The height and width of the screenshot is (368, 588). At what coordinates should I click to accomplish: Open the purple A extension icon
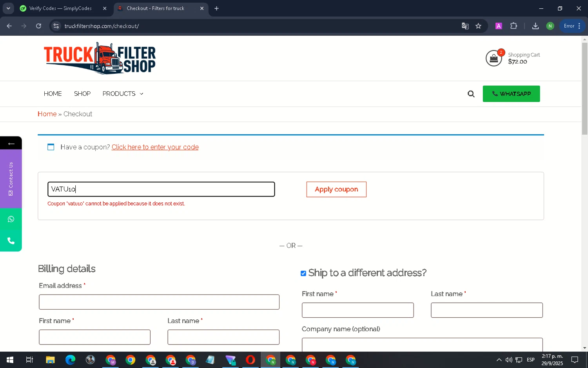click(499, 26)
